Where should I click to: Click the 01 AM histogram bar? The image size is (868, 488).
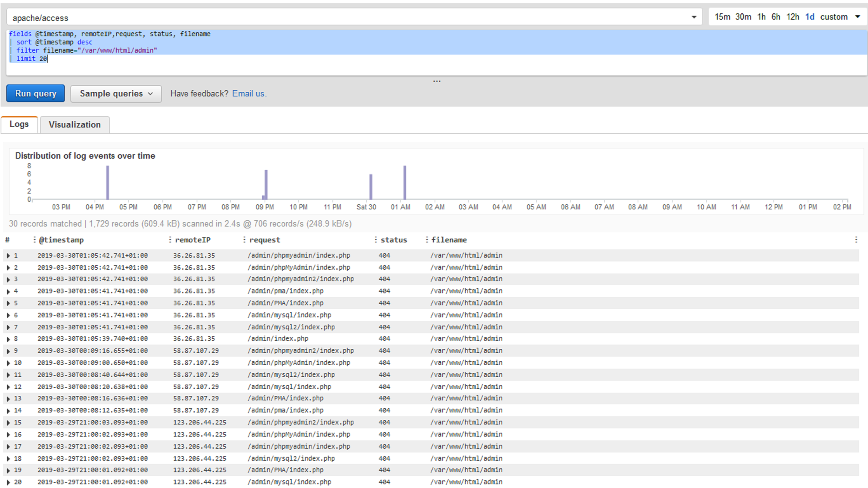click(405, 182)
